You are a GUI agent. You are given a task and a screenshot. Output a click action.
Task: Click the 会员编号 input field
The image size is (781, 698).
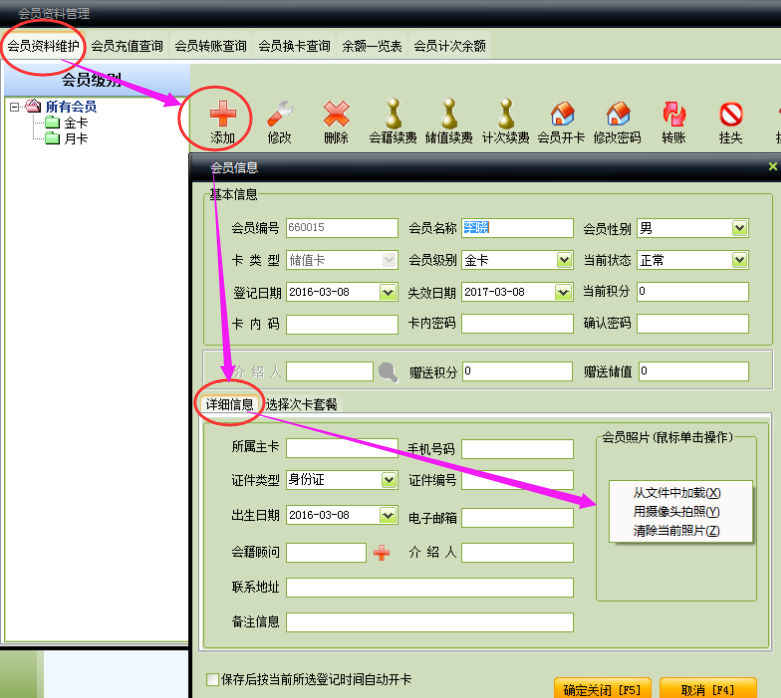pos(342,228)
